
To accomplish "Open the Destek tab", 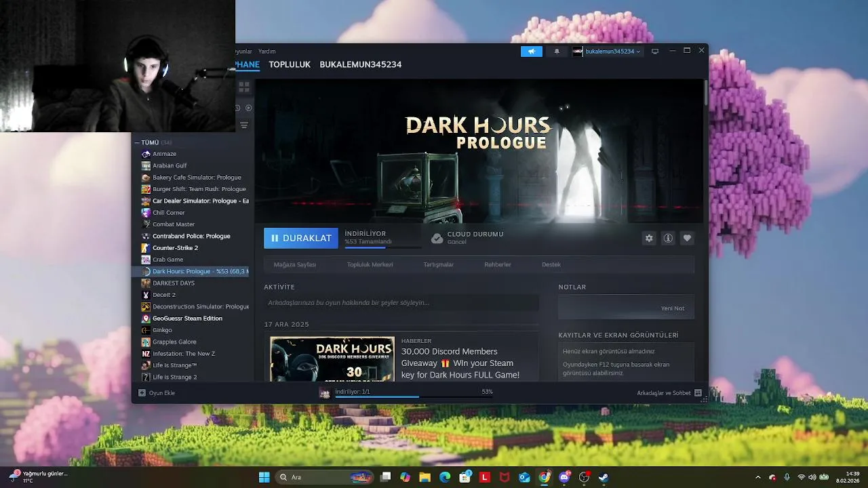I will [x=551, y=264].
